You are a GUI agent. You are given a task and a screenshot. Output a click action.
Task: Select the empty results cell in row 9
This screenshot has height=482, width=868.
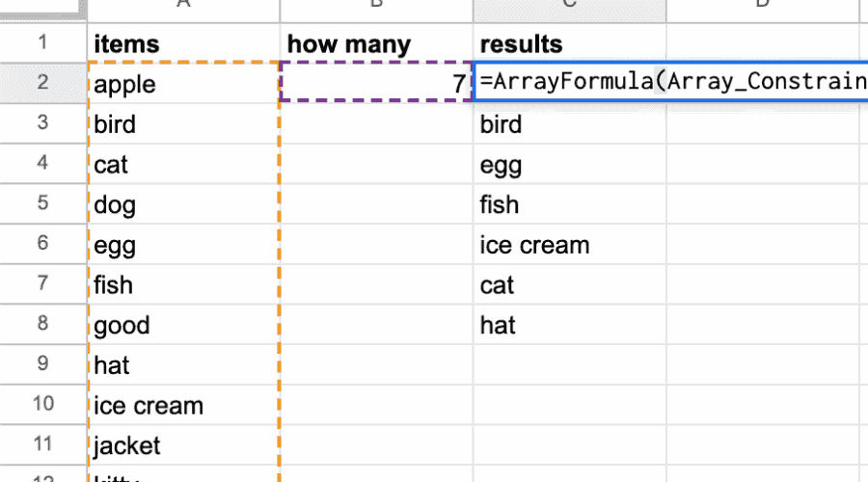[569, 365]
